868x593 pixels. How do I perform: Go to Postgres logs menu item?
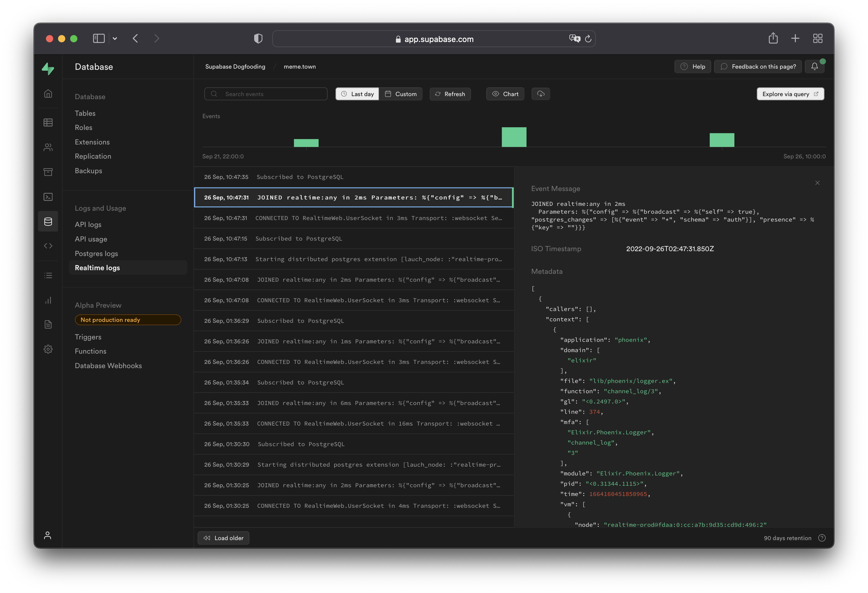(96, 254)
